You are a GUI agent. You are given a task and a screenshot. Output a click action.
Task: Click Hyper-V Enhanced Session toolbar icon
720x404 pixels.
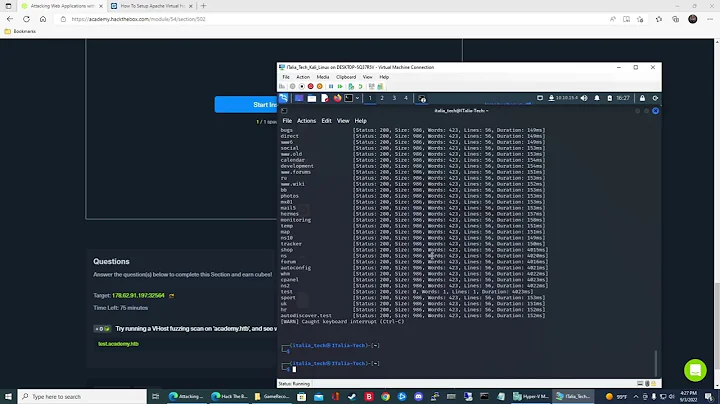click(x=371, y=86)
